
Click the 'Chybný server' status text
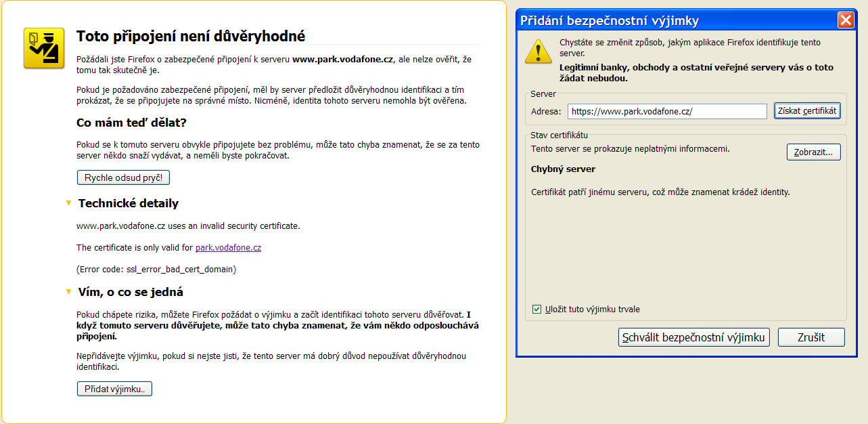(x=564, y=169)
